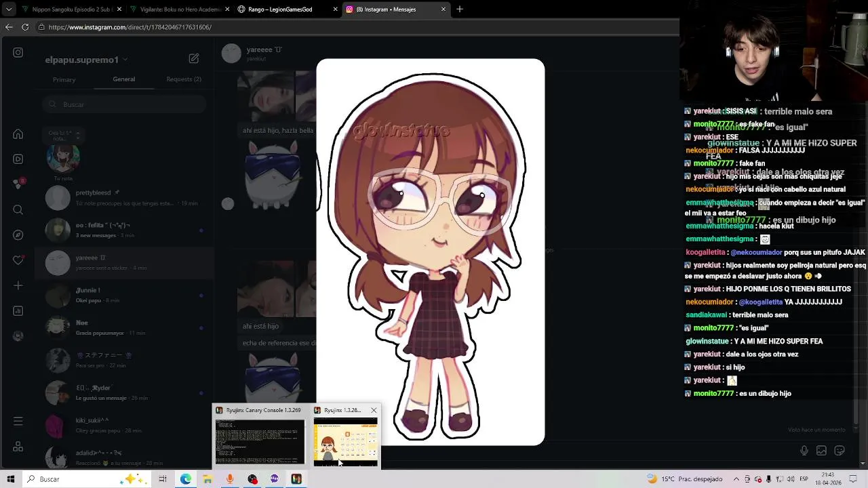Click the Ryujinx taskbar icon

tap(296, 479)
